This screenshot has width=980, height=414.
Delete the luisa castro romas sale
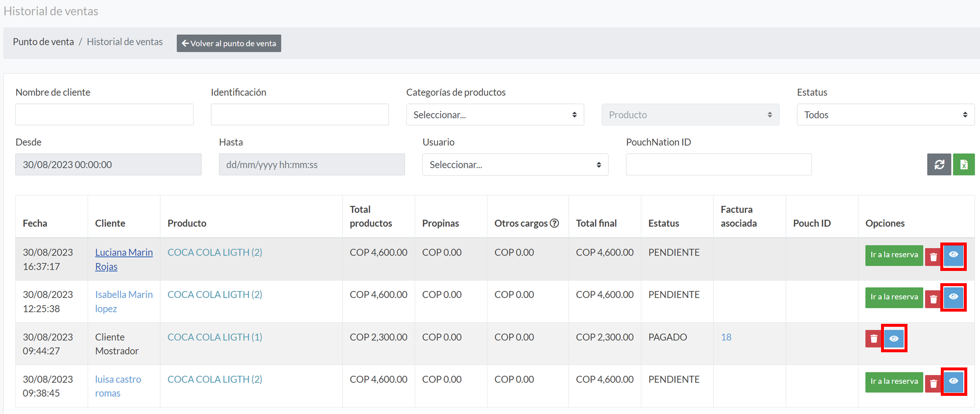click(x=933, y=383)
